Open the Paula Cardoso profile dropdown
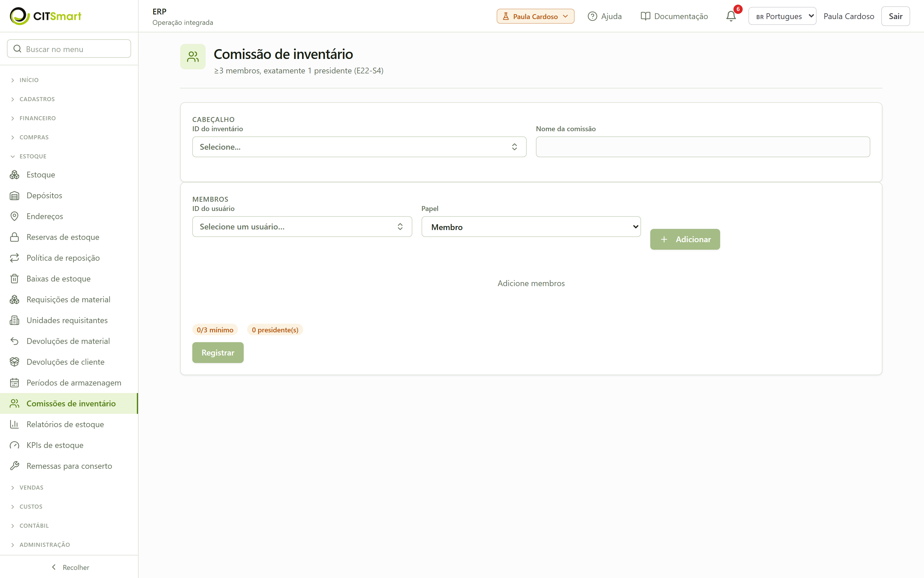924x578 pixels. 535,16
